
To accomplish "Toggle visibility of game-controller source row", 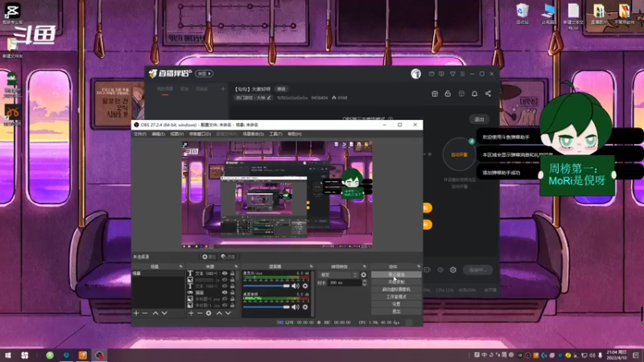I will (x=225, y=293).
